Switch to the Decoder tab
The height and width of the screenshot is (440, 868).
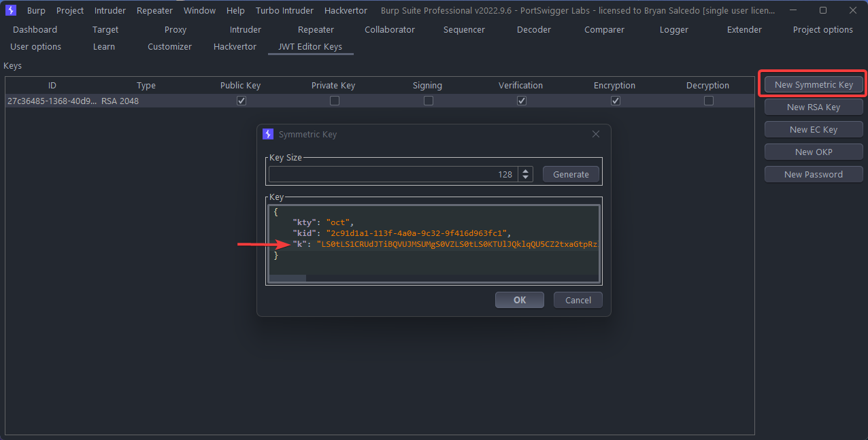pos(534,29)
